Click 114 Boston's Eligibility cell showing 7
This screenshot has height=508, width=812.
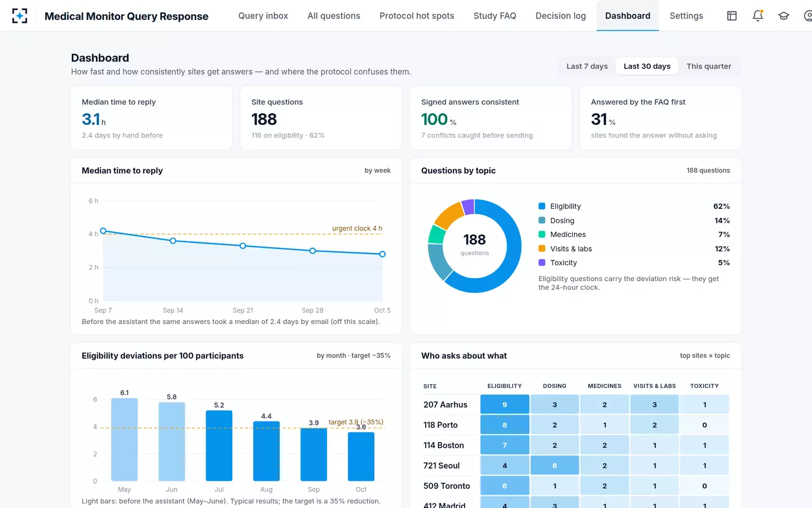tap(505, 445)
